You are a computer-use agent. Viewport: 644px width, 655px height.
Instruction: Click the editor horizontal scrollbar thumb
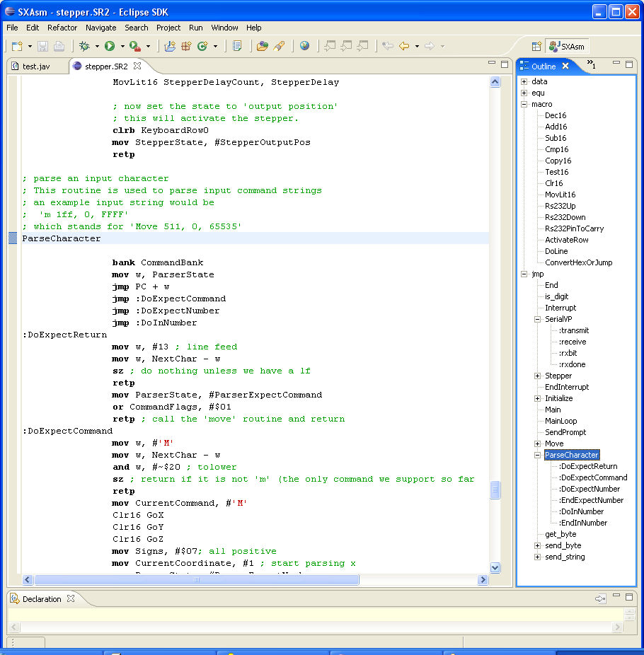[x=197, y=580]
